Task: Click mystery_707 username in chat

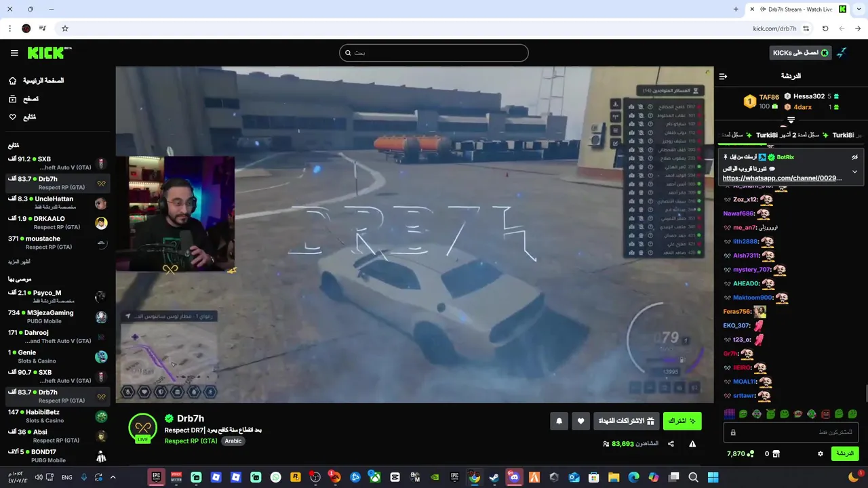Action: [x=751, y=270]
